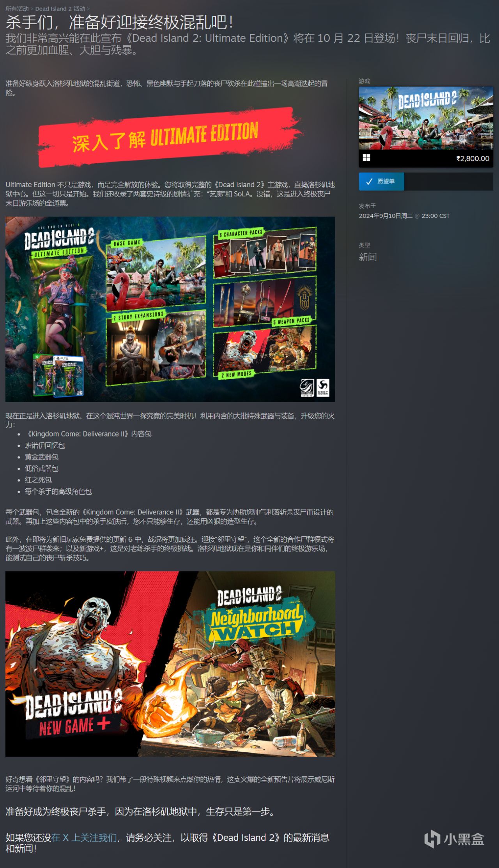The image size is (499, 868).
Task: Click the headline 杀手们，准备好迎接终极混乱吧!
Action: [120, 22]
